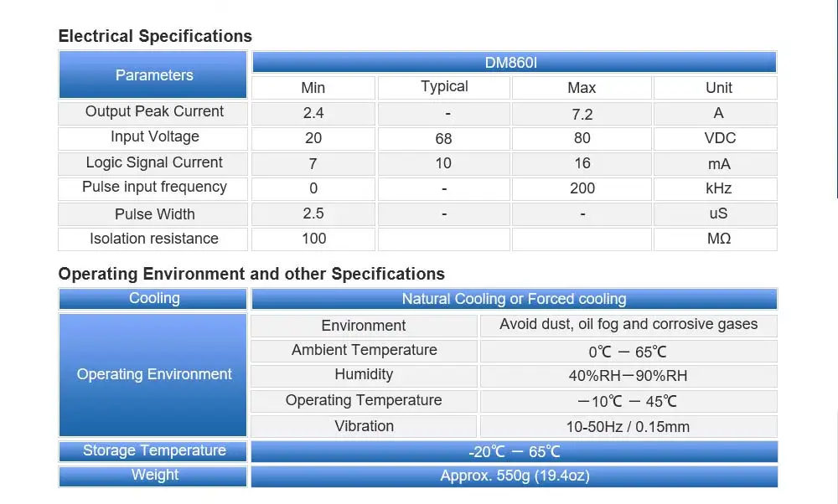Click the blue 'Operating Environment' cell

point(153,375)
